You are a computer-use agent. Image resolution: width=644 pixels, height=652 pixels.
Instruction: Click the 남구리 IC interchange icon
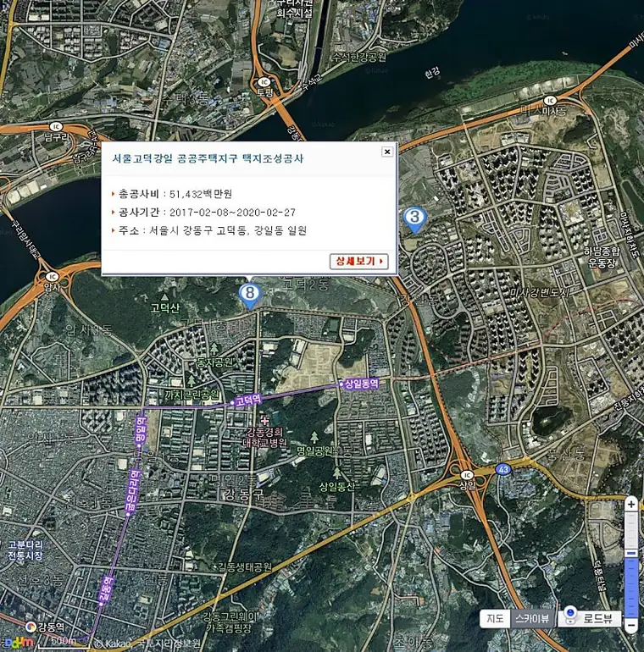56,126
